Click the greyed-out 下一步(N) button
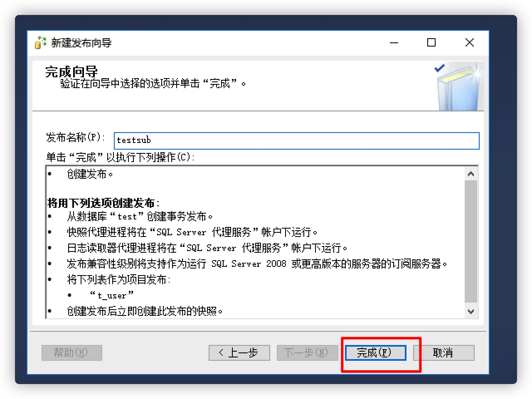Viewport: 532px width, 399px height. click(x=307, y=353)
